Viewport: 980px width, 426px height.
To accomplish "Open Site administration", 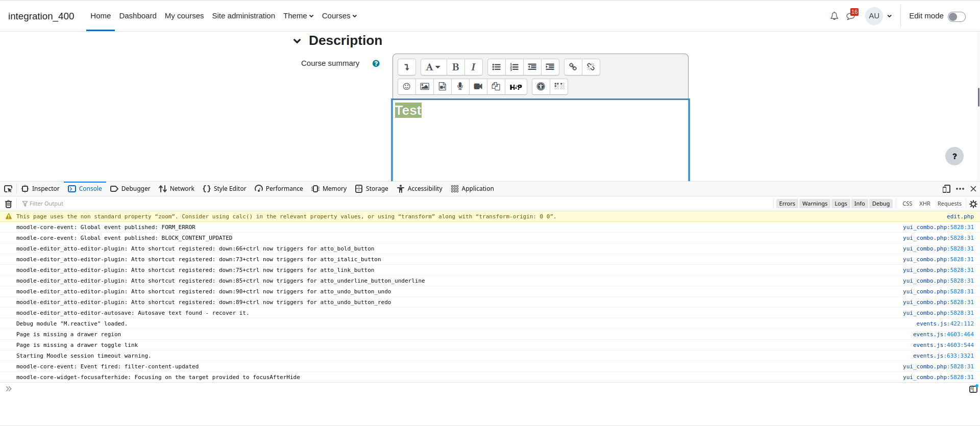I will pos(243,16).
